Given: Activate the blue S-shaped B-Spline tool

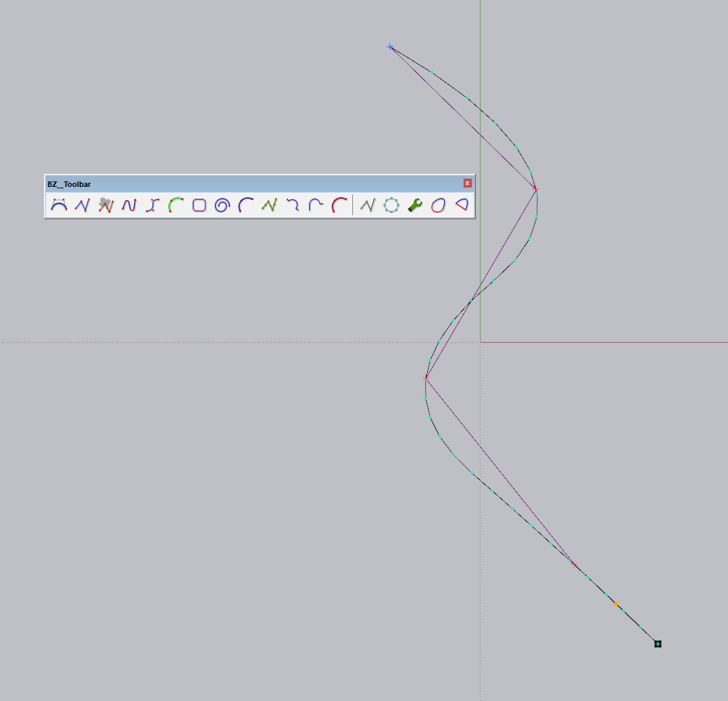Looking at the screenshot, I should tap(129, 205).
